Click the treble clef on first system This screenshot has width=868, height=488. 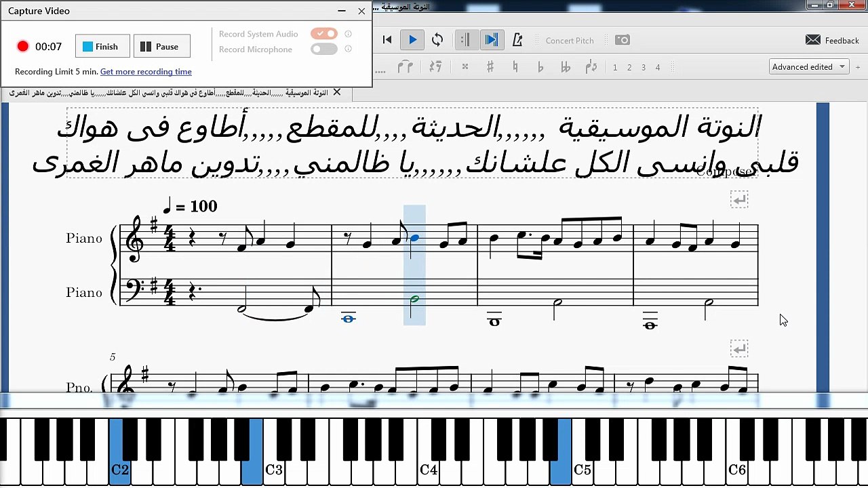(135, 239)
